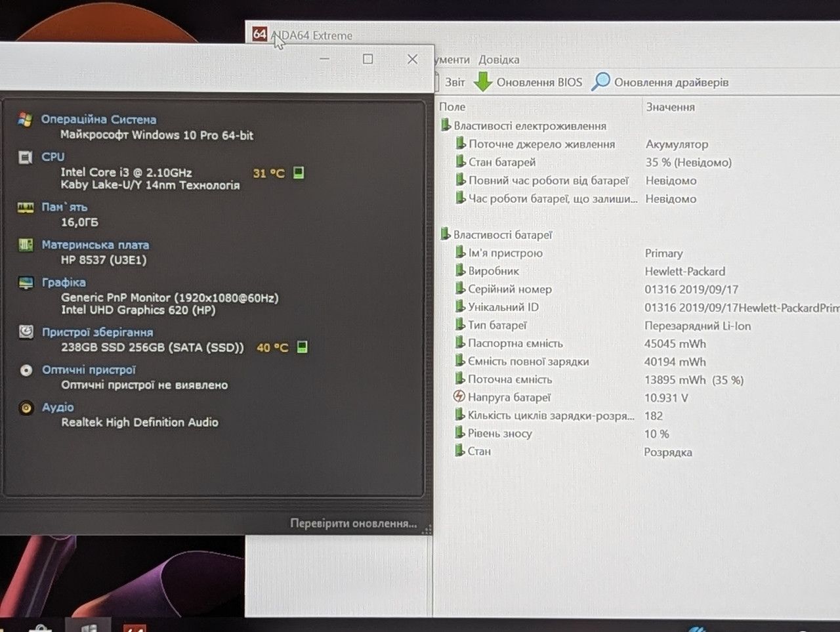Open the Пам'ять section link
The image size is (840, 632).
(64, 207)
